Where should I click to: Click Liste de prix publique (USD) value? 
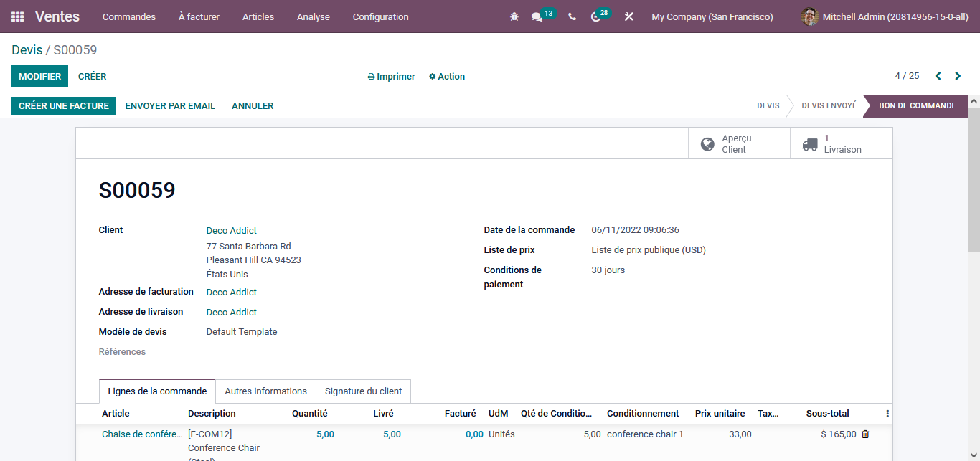pos(649,250)
